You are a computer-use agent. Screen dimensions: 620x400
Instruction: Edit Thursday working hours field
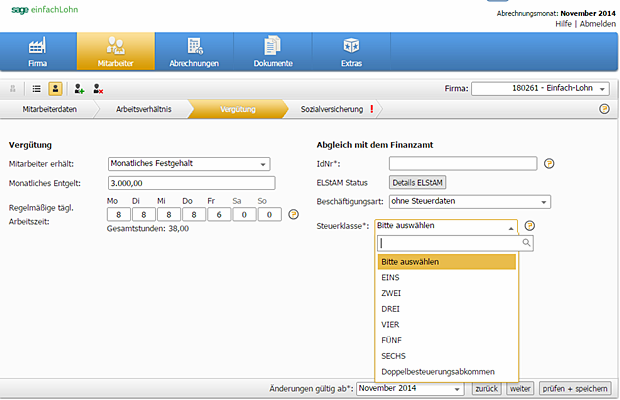[x=194, y=215]
